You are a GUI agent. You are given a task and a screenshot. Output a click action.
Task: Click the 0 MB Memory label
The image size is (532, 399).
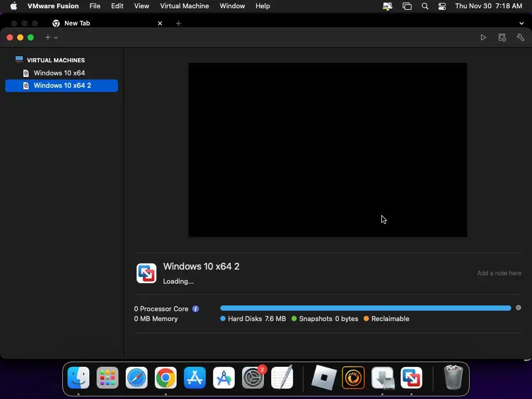(x=156, y=318)
